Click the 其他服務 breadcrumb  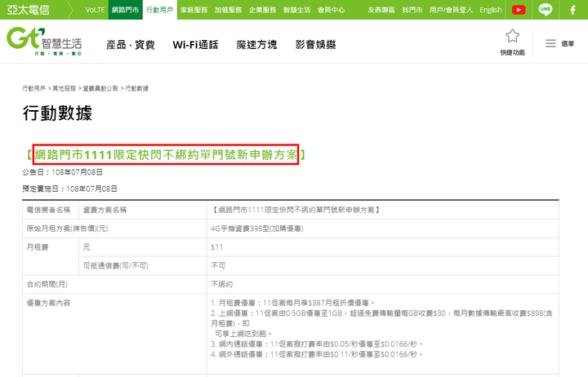(65, 88)
